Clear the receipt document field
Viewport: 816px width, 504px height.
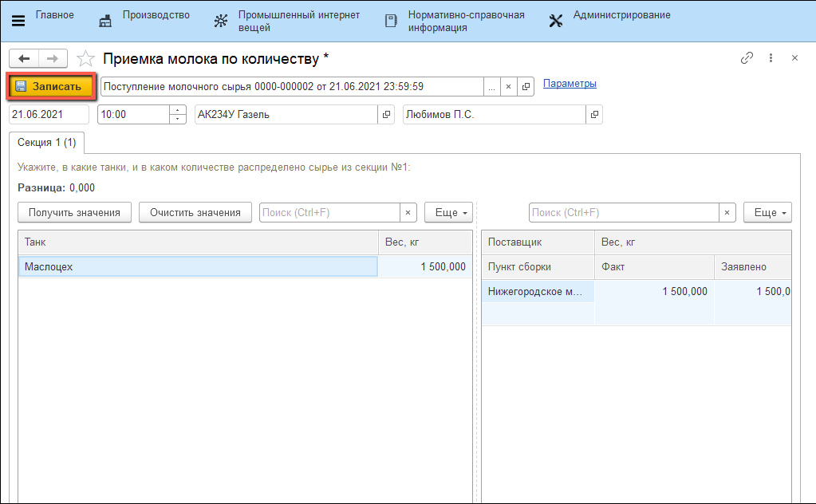click(509, 87)
